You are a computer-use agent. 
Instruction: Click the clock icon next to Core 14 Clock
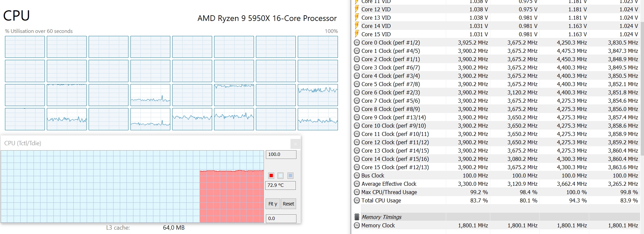tap(357, 159)
